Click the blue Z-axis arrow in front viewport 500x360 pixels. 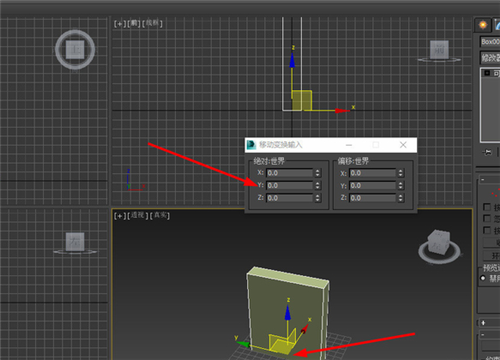(x=292, y=61)
